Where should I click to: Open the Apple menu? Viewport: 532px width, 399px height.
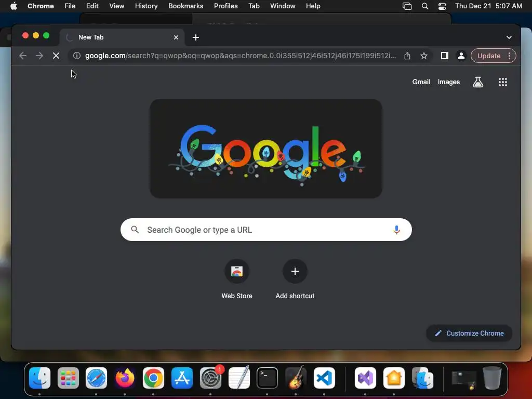(14, 6)
